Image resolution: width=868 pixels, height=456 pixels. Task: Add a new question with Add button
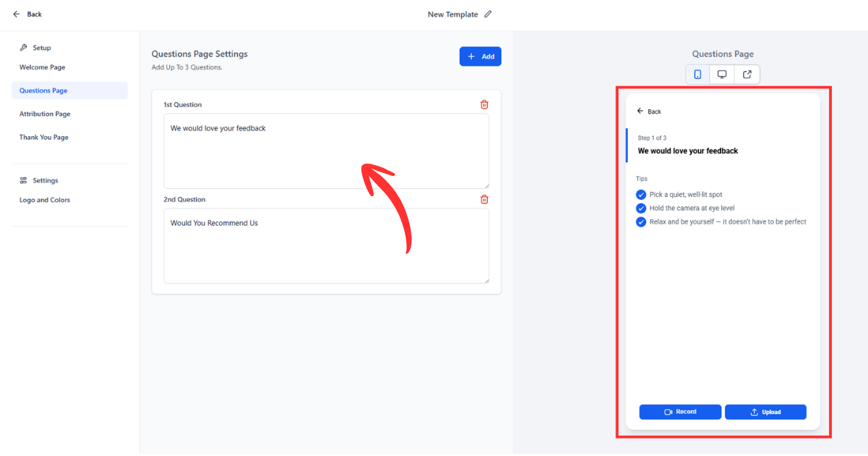point(480,56)
